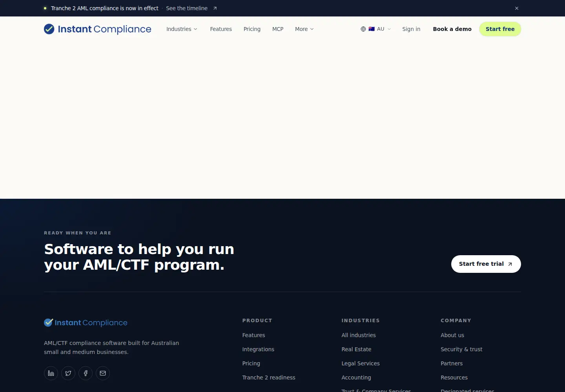The height and width of the screenshot is (392, 565).
Task: Click the Instant Compliance logo in footer
Action: pyautogui.click(x=86, y=323)
